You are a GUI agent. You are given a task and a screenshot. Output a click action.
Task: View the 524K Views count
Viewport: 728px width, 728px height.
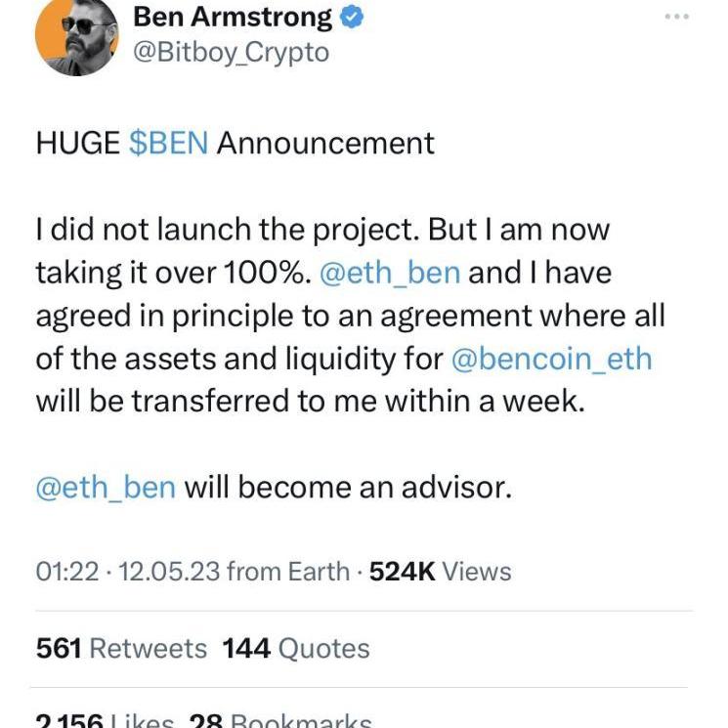tap(441, 571)
